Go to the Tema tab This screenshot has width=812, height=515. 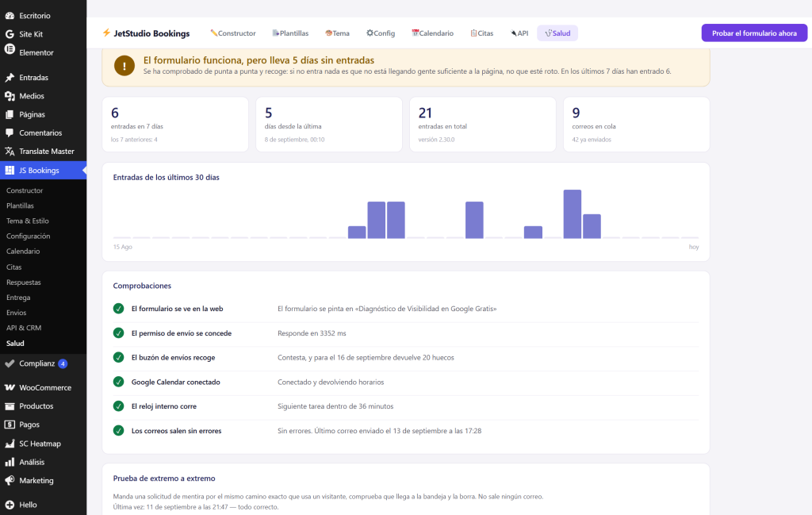pos(337,33)
